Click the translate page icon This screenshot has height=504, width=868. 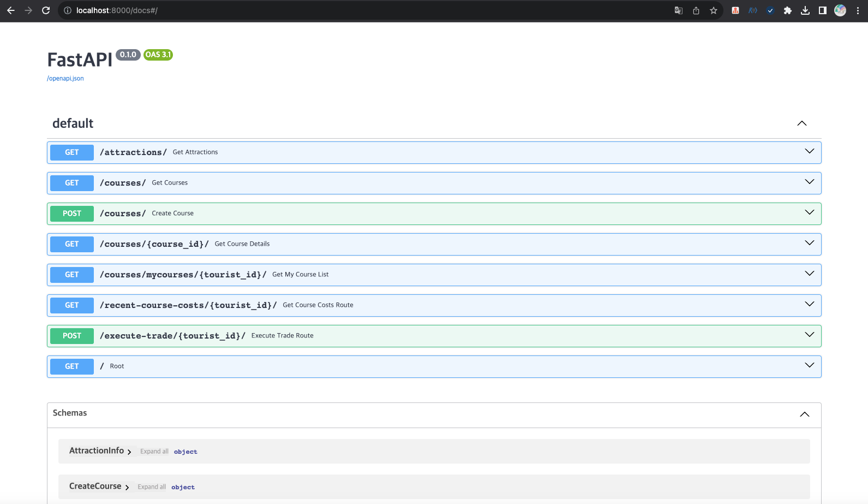click(x=678, y=10)
